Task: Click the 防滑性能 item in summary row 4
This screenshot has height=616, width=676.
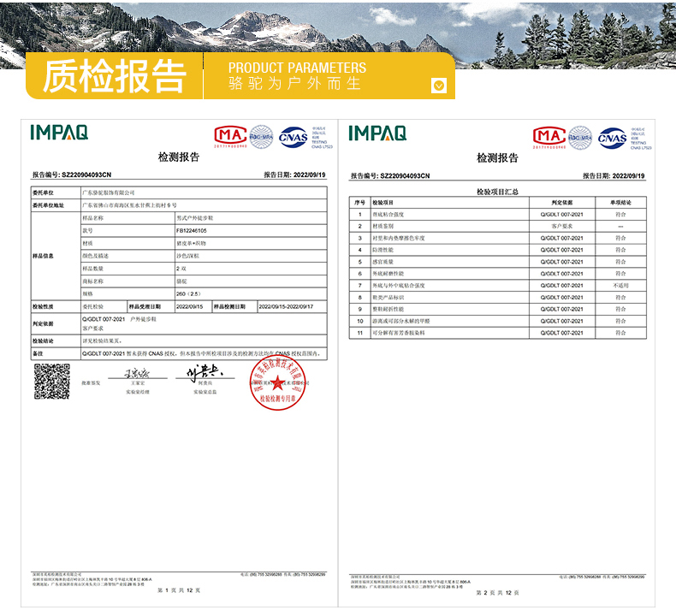Action: [x=449, y=250]
